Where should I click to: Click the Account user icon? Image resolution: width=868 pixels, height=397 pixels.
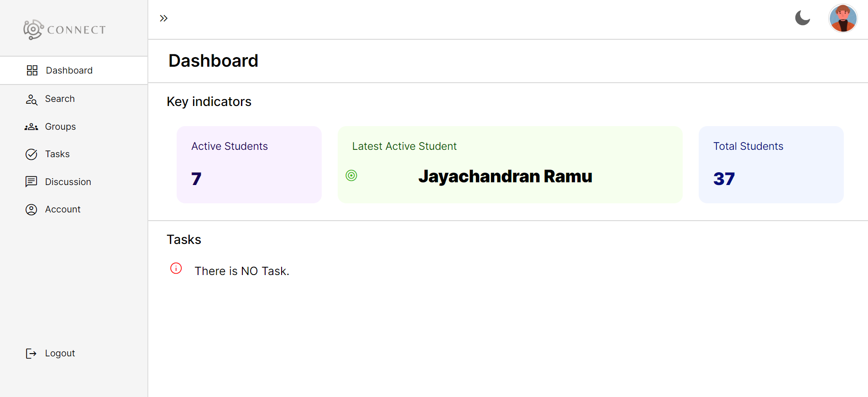[x=31, y=210]
